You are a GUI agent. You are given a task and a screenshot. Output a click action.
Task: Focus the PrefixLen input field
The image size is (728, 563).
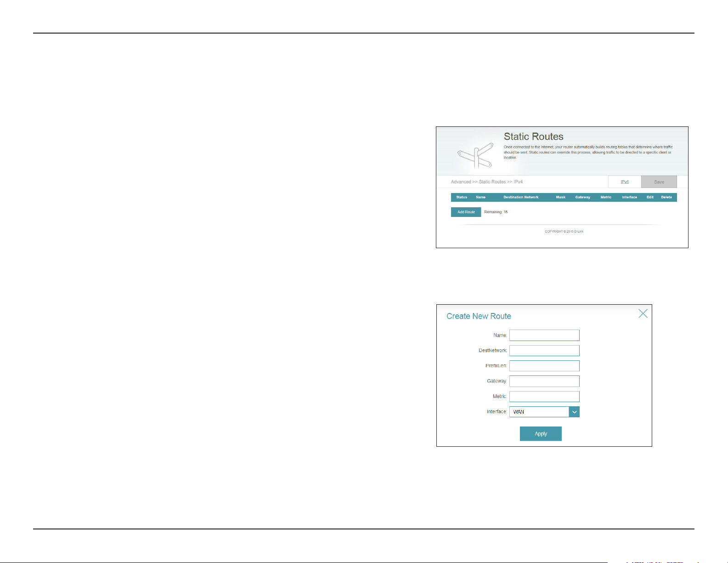click(544, 366)
